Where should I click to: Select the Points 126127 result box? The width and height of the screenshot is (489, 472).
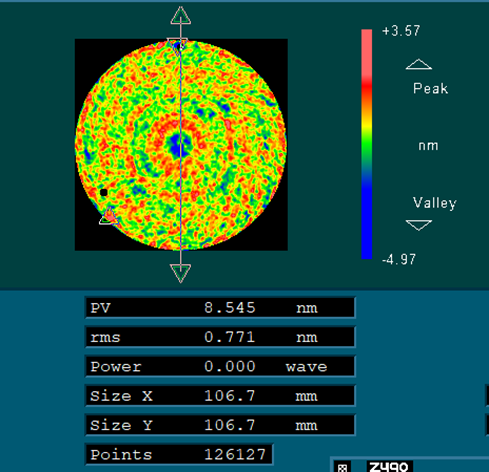179,454
